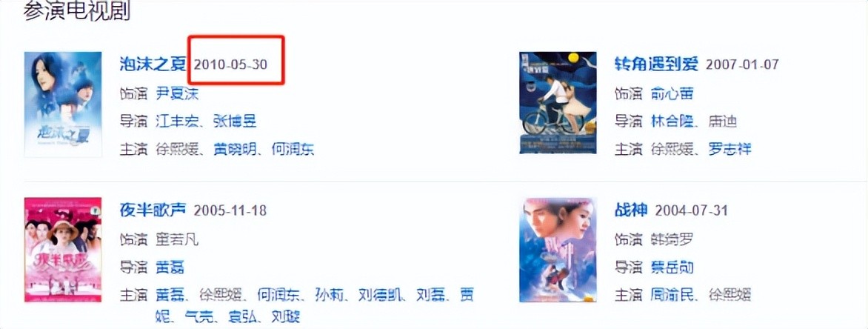Click the 战神 poster thumbnail
The width and height of the screenshot is (868, 329).
558,250
